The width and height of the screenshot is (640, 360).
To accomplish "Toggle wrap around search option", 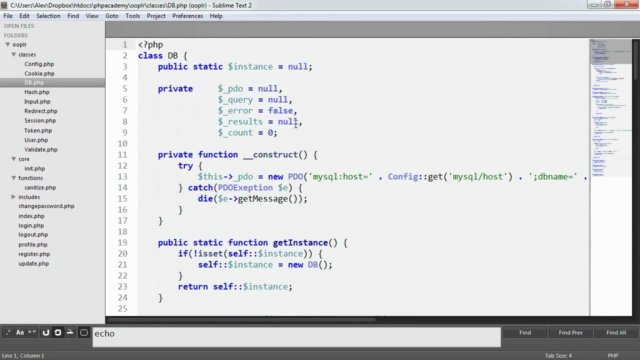I will click(x=58, y=333).
